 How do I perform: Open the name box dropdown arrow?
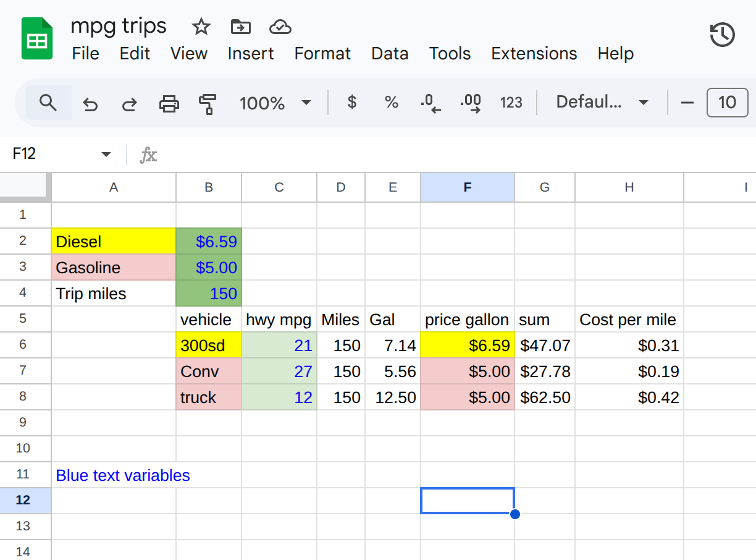106,154
